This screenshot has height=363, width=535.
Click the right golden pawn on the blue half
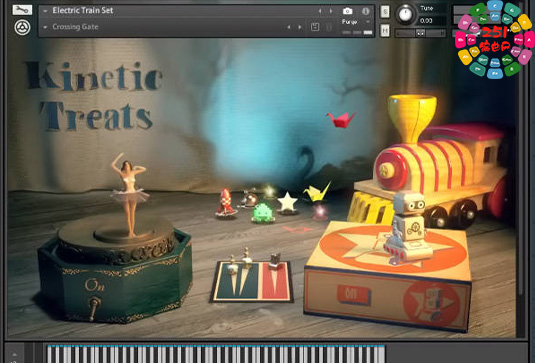(246, 259)
